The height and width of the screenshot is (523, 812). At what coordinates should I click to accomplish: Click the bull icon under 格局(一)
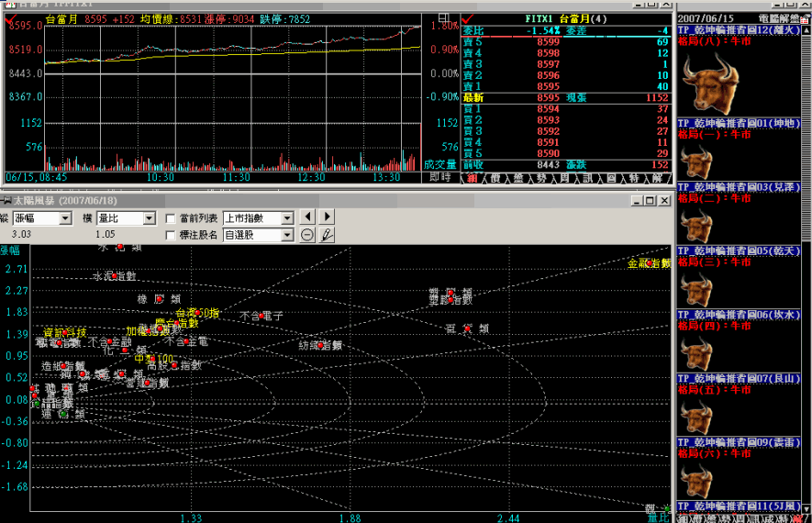[x=696, y=162]
